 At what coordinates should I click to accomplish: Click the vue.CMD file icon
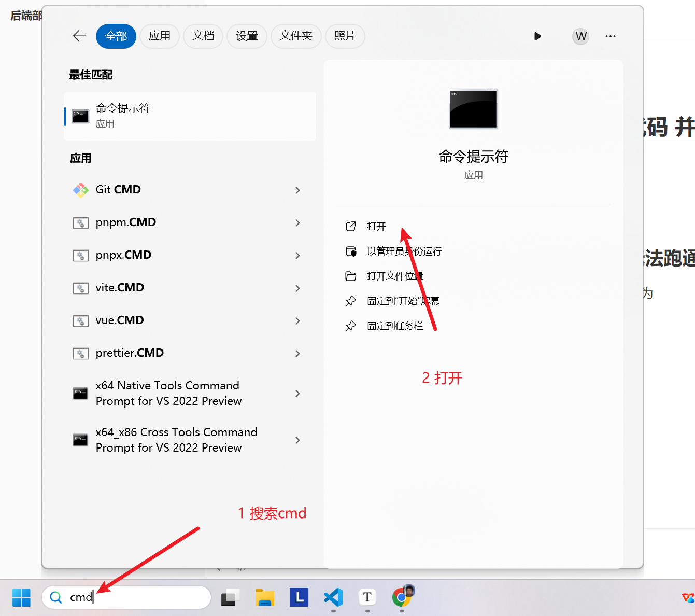pyautogui.click(x=80, y=321)
